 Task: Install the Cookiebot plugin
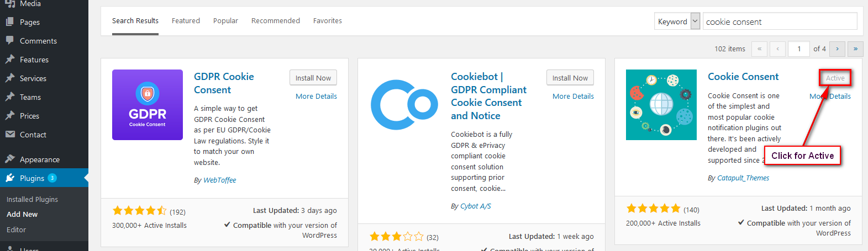[x=570, y=78]
